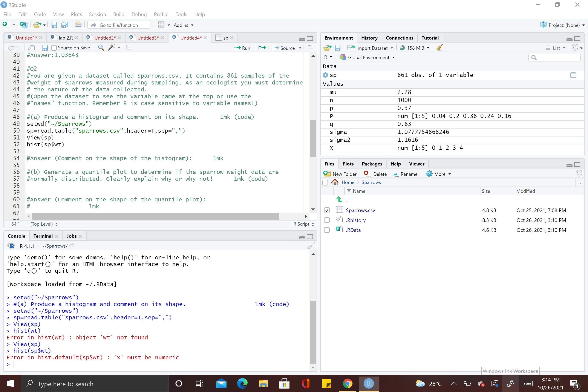Expand the List view dropdown in Environment
Viewport: 588px width, 392px height.
coord(562,48)
